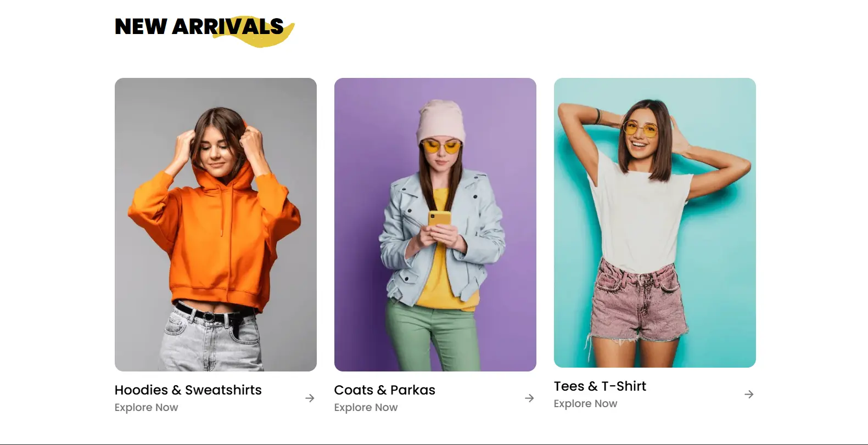The width and height of the screenshot is (868, 445).
Task: Open the Coats & Parkas category title
Action: click(x=384, y=390)
